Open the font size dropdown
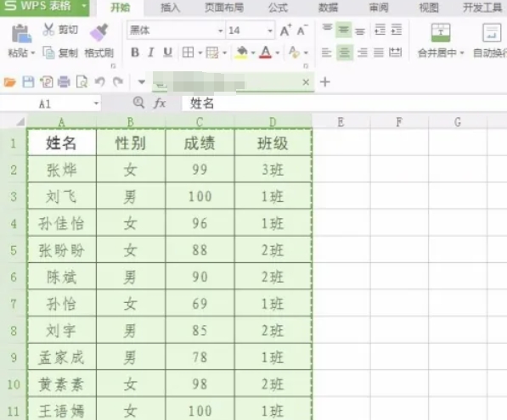 (x=270, y=31)
